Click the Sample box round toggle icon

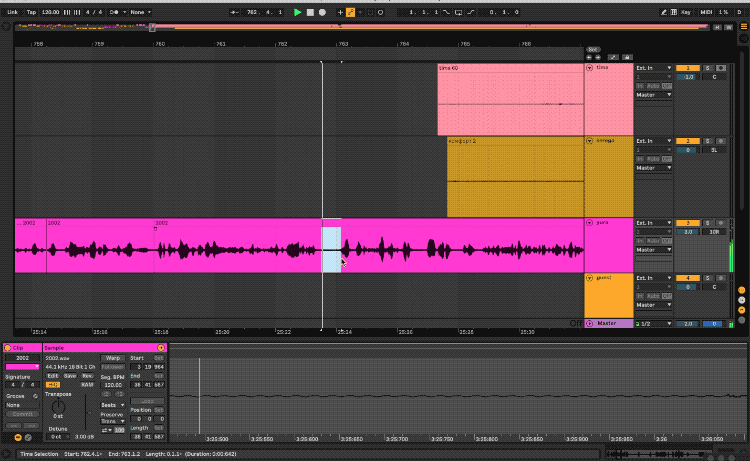[161, 348]
